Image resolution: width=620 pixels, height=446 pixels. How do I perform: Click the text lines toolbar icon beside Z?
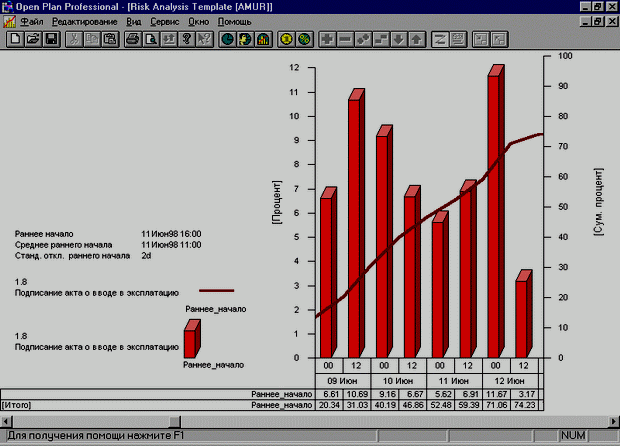click(x=458, y=39)
